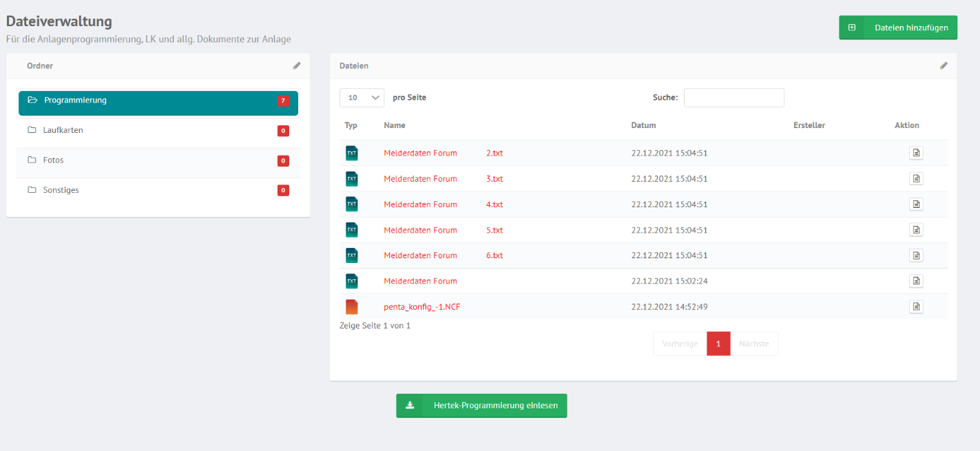Viewport: 980px width, 451px height.
Task: Click the TXT file icon of Melderdaten Forum 2.txt
Action: [351, 153]
